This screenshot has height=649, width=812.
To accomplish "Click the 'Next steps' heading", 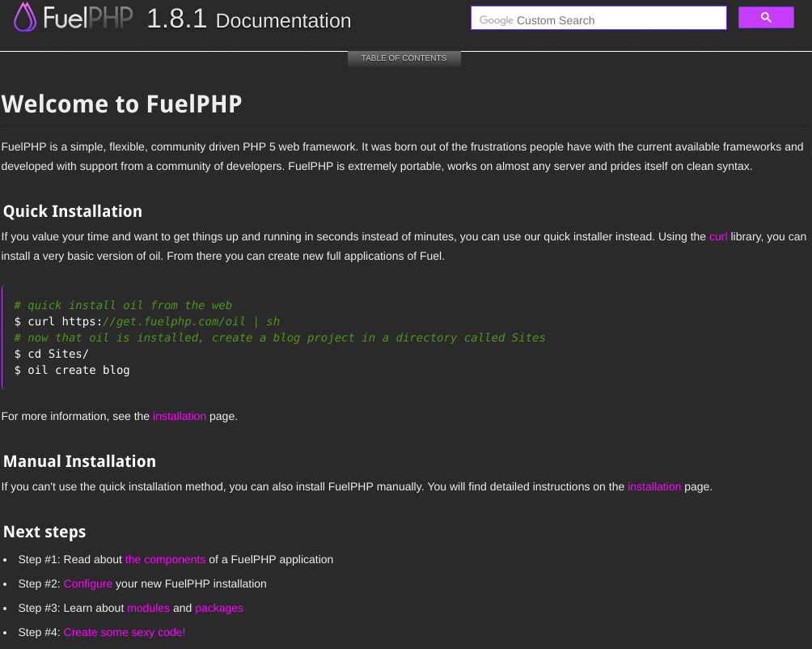I will coord(44,532).
